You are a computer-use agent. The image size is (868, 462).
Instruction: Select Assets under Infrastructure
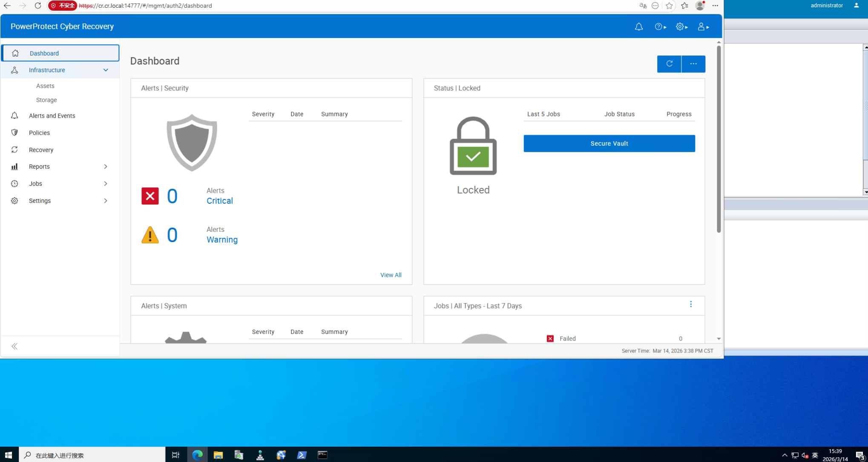[45, 86]
